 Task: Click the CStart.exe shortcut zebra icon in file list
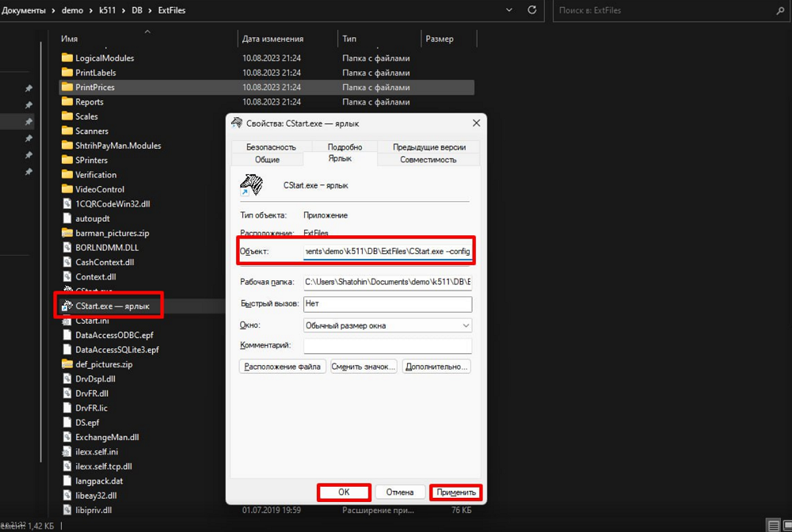click(67, 306)
